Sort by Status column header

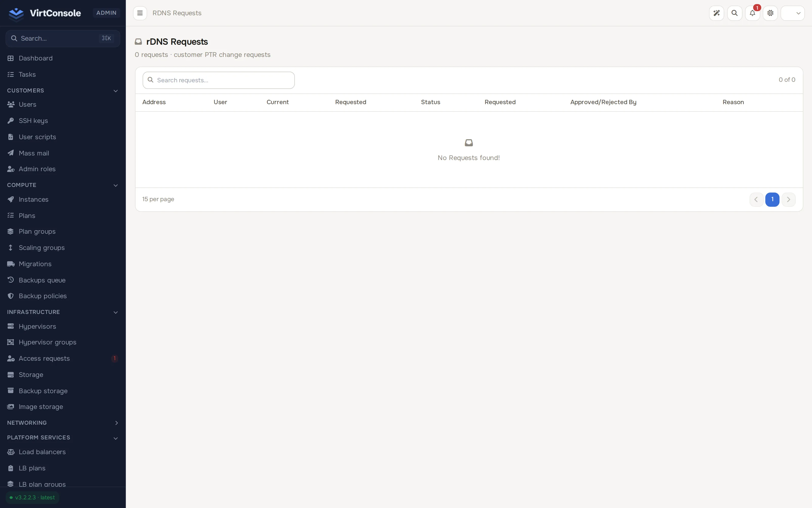click(431, 102)
